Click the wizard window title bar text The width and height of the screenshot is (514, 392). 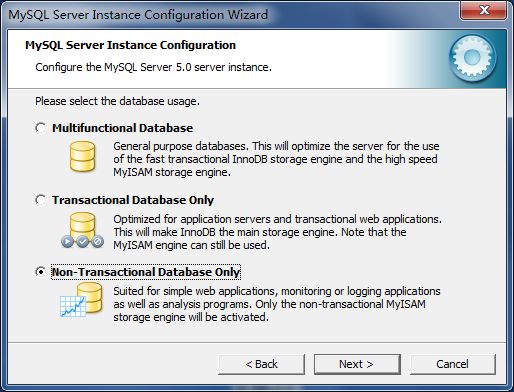click(138, 15)
